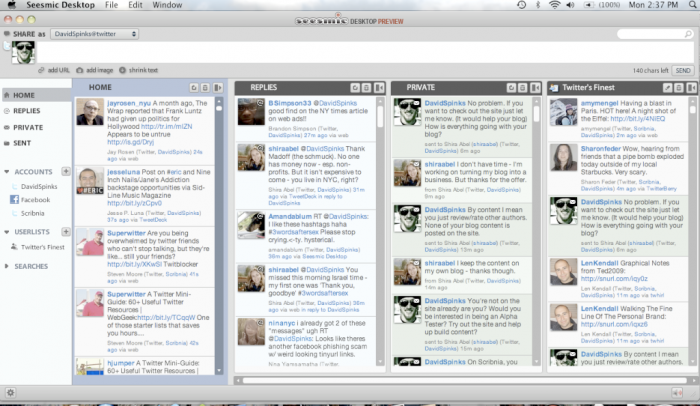Open HOME column options icon
This screenshot has height=406, width=700.
pos(205,88)
